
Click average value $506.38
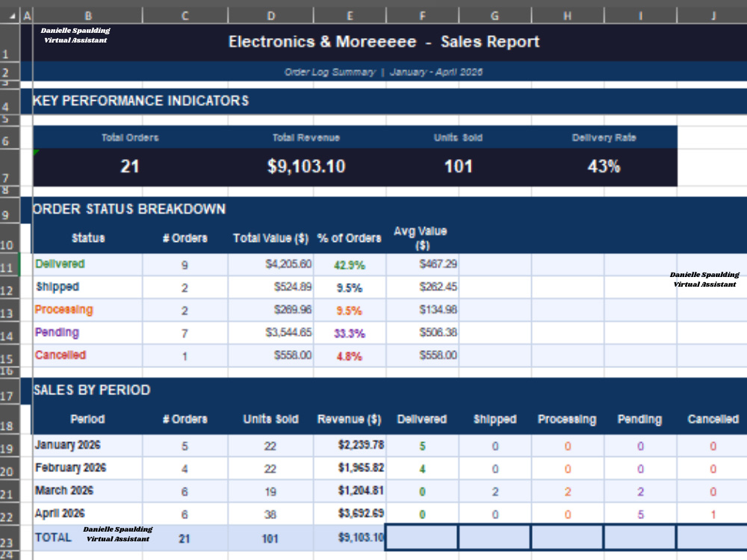pyautogui.click(x=438, y=332)
